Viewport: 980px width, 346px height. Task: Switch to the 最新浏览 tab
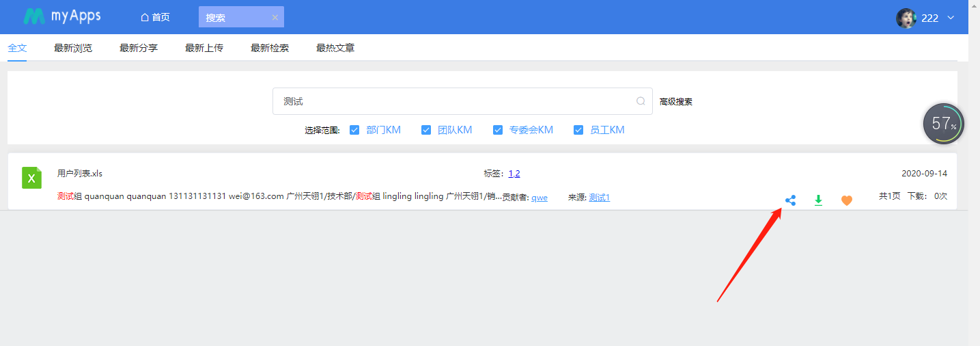73,48
